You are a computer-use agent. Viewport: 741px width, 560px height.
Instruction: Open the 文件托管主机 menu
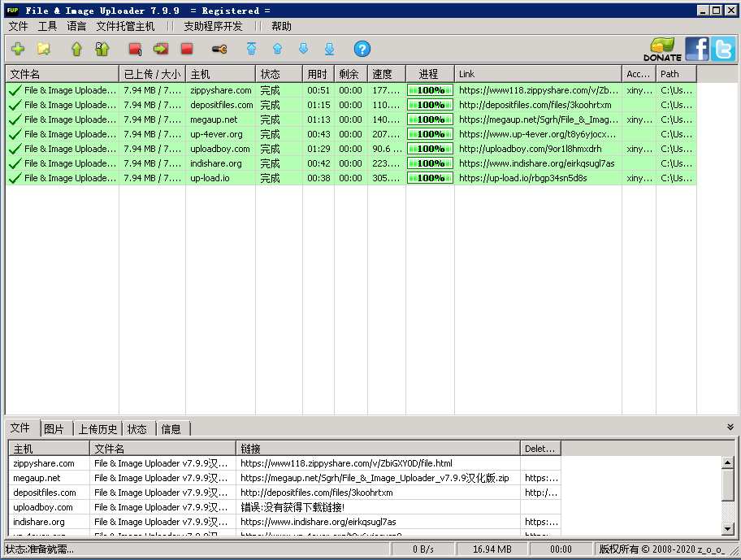126,27
